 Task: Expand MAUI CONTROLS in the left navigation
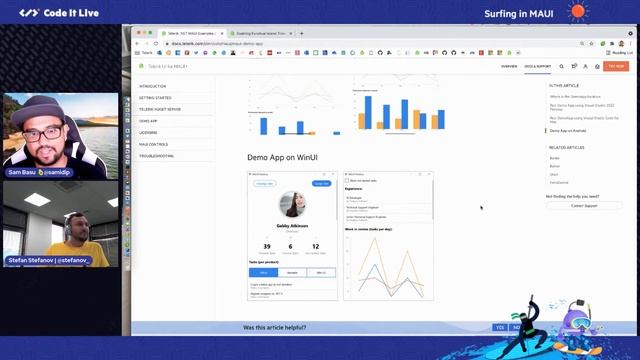(153, 144)
